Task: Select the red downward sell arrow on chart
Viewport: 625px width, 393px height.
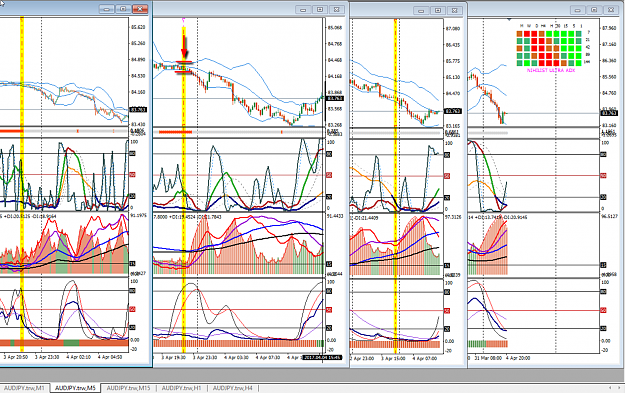Action: (x=184, y=47)
